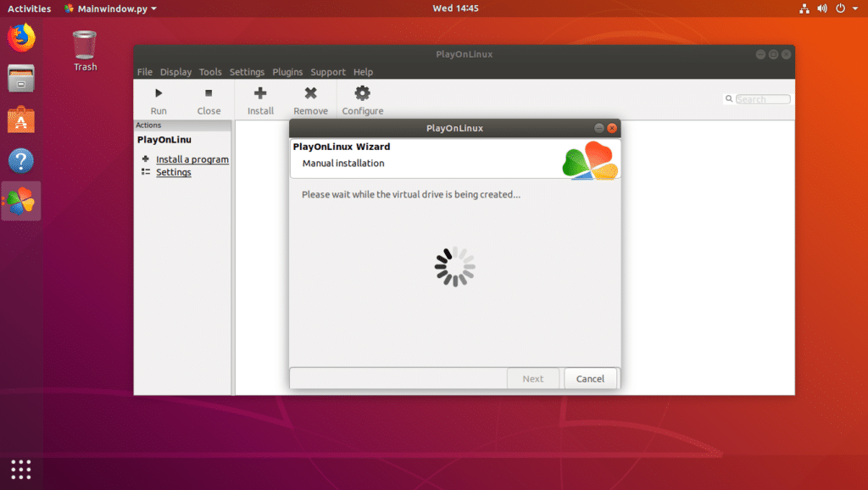This screenshot has width=868, height=490.
Task: Open the Tools menu
Action: pyautogui.click(x=210, y=72)
